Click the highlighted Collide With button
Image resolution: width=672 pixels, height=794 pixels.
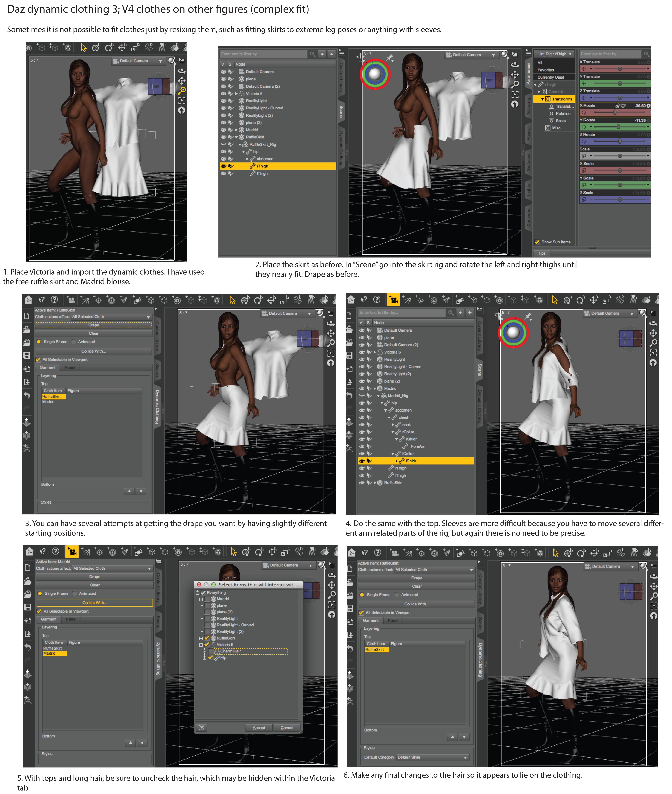pyautogui.click(x=94, y=603)
